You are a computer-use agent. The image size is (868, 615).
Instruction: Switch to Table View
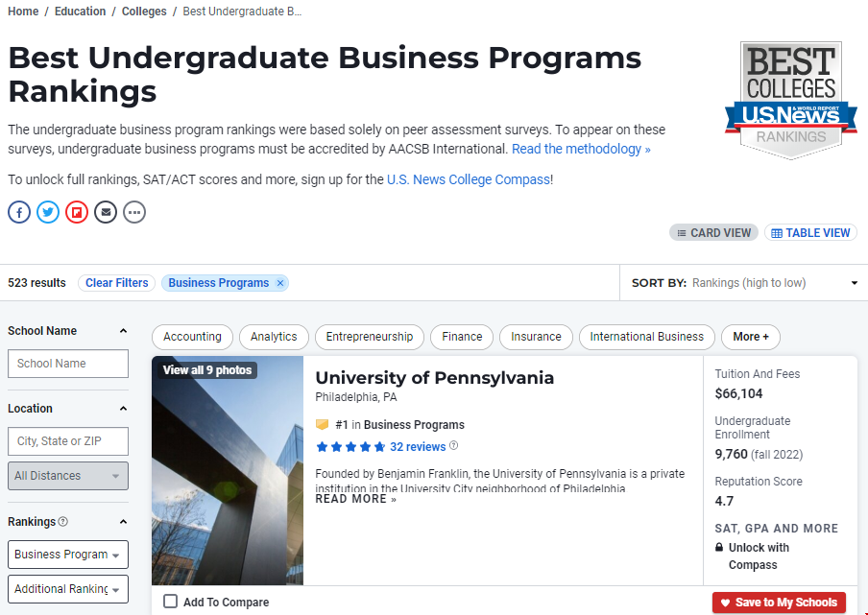point(810,232)
